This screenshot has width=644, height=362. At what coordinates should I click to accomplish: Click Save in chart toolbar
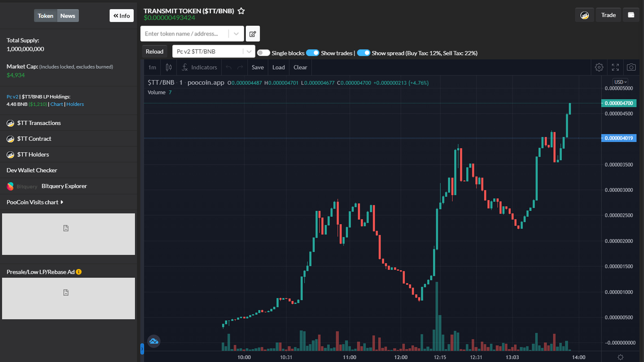coord(258,68)
